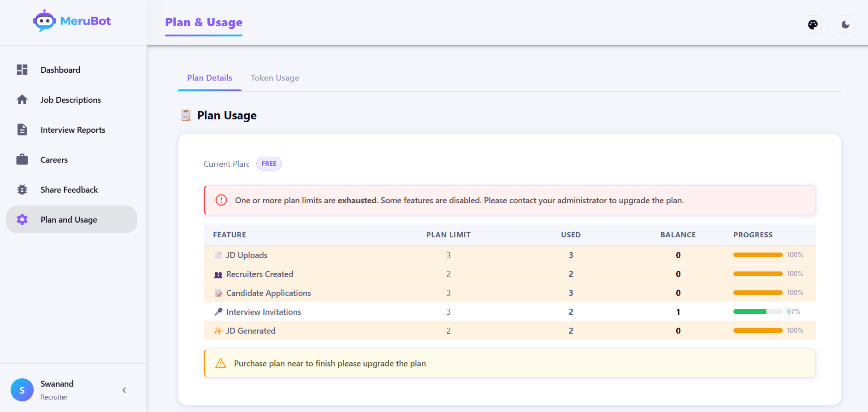Click the Plan Usage section heading

(227, 115)
